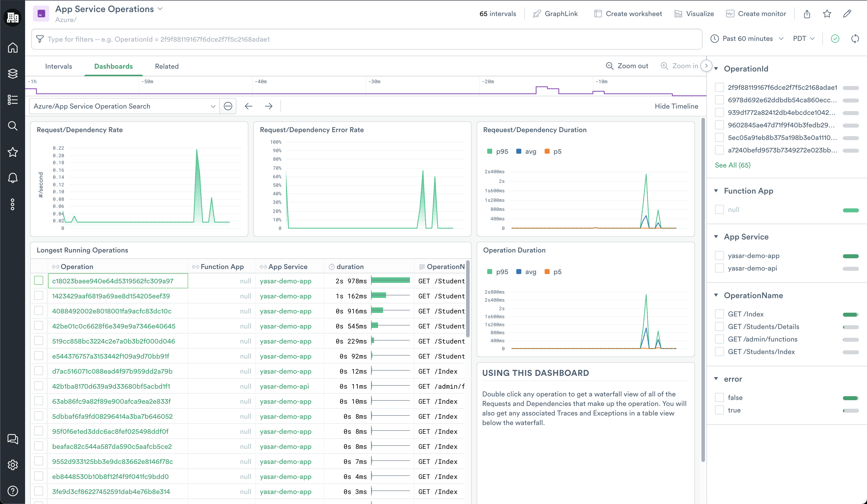This screenshot has width=867, height=504.
Task: Check the yasar-demo-api App Service filter
Action: [x=719, y=268]
